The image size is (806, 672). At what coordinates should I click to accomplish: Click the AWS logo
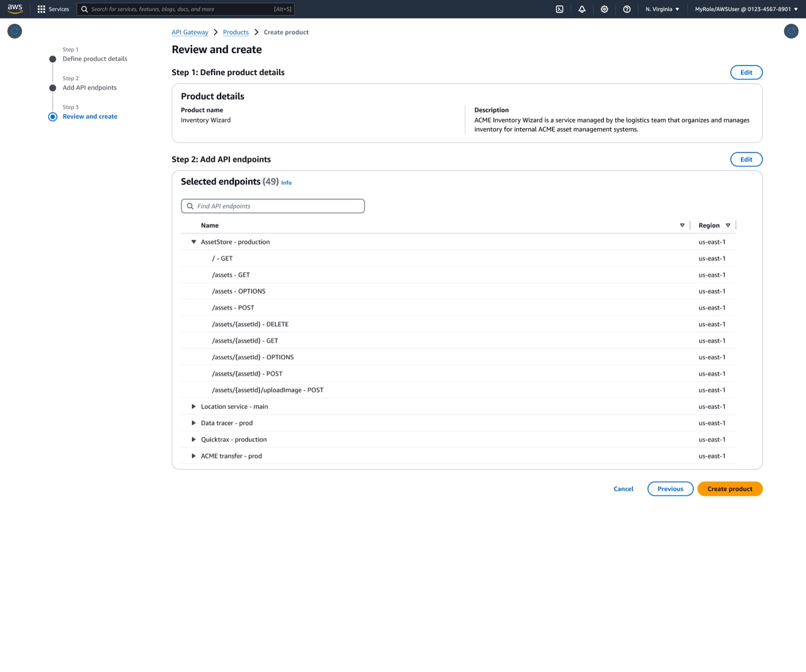(x=15, y=9)
